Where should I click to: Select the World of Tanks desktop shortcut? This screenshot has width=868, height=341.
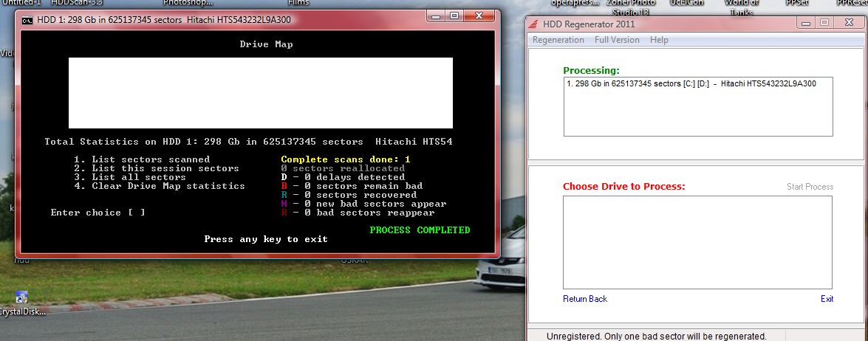click(x=742, y=6)
